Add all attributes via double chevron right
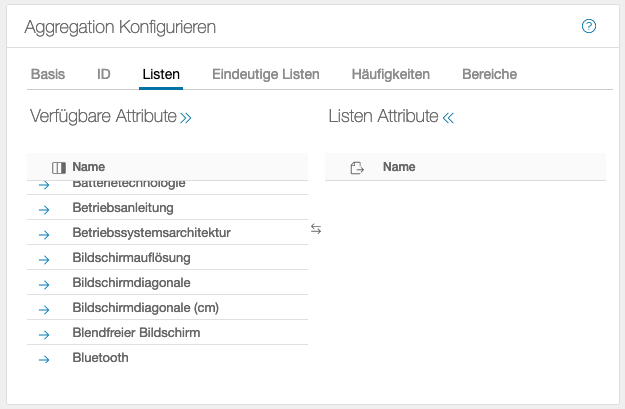Viewport: 625px width, 409px height. click(x=185, y=118)
